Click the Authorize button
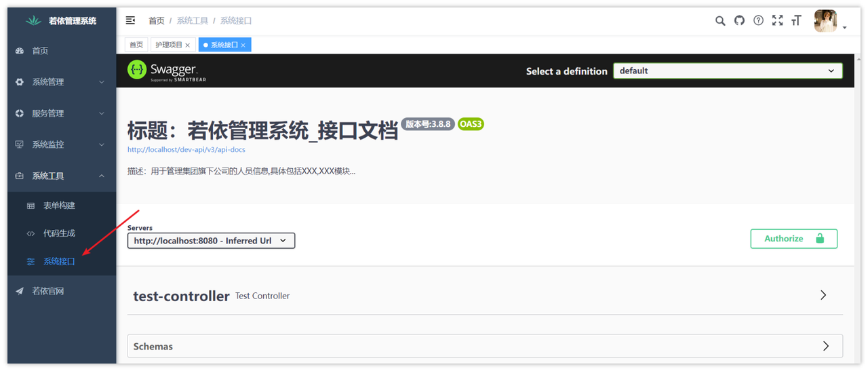 [x=793, y=239]
